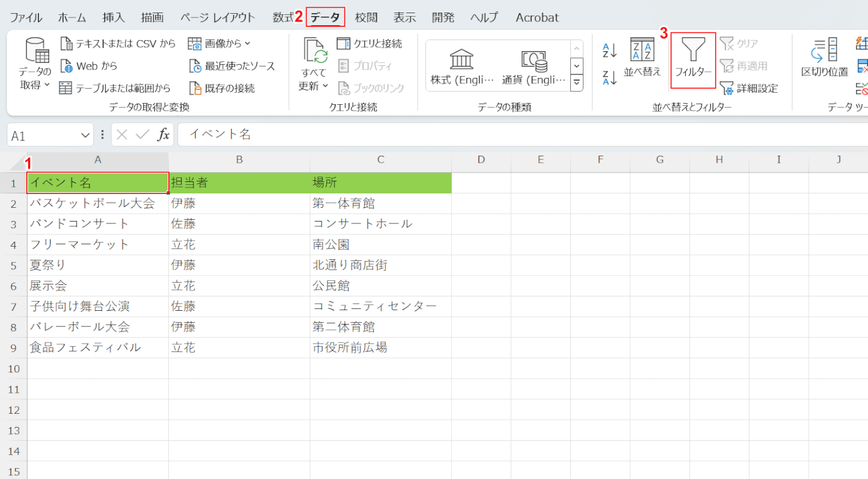Open 既存の接続
Screen dimensions: 868x479
point(222,88)
